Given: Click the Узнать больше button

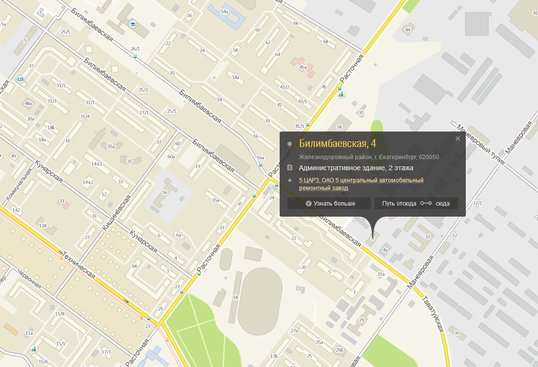Looking at the screenshot, I should click(329, 203).
